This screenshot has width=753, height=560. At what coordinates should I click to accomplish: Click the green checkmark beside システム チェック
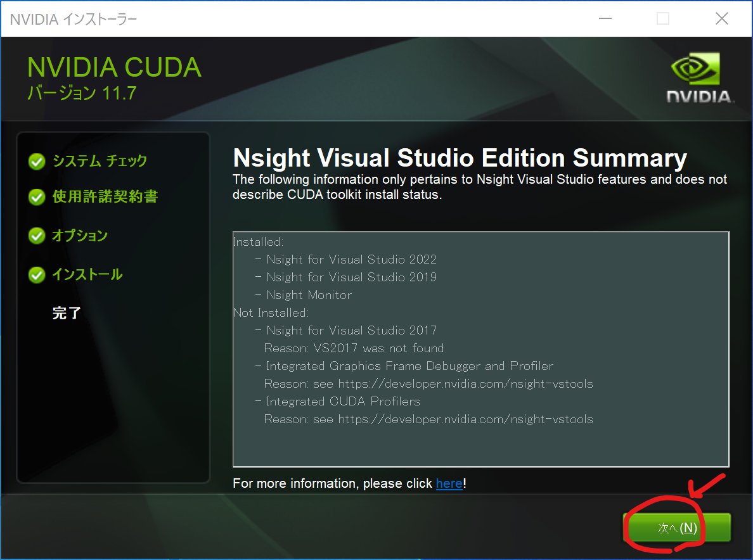pyautogui.click(x=37, y=162)
